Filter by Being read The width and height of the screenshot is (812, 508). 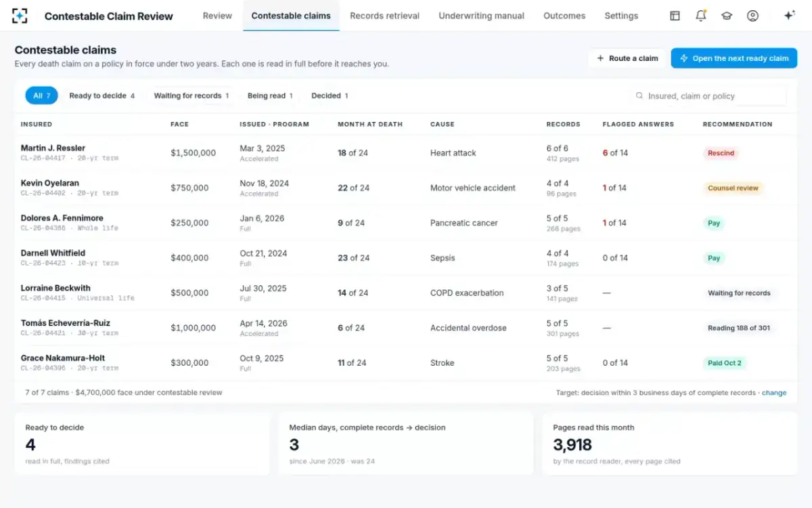click(269, 96)
